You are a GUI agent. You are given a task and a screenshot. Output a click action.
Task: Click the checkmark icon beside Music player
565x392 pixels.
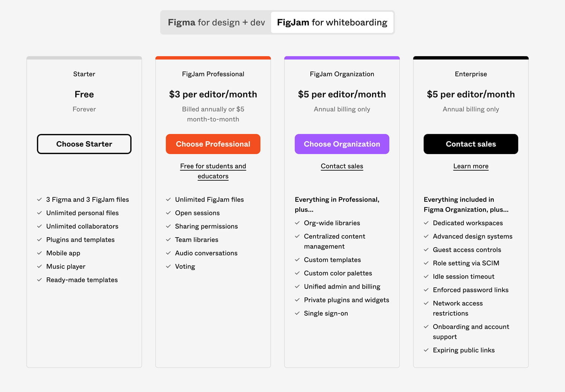pos(40,267)
